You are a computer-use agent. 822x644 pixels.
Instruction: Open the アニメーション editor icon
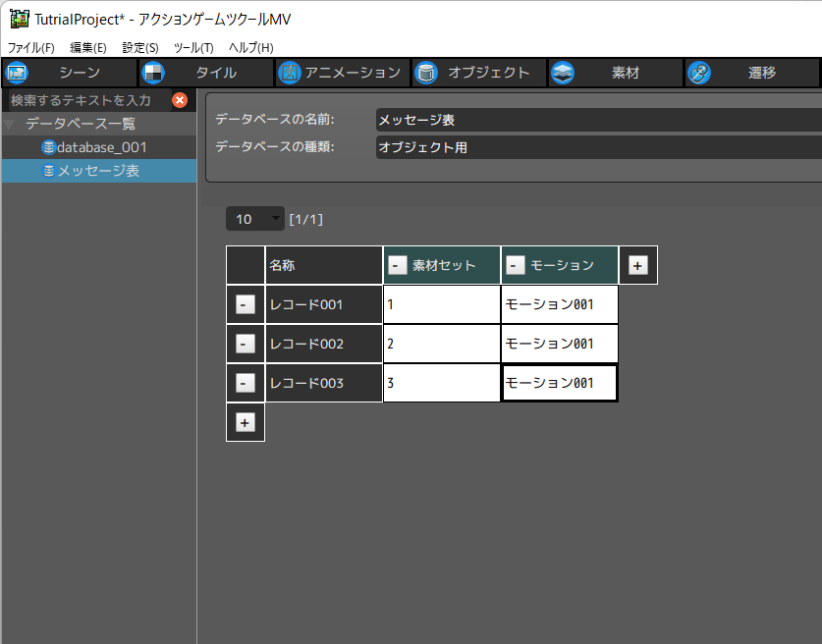(290, 72)
